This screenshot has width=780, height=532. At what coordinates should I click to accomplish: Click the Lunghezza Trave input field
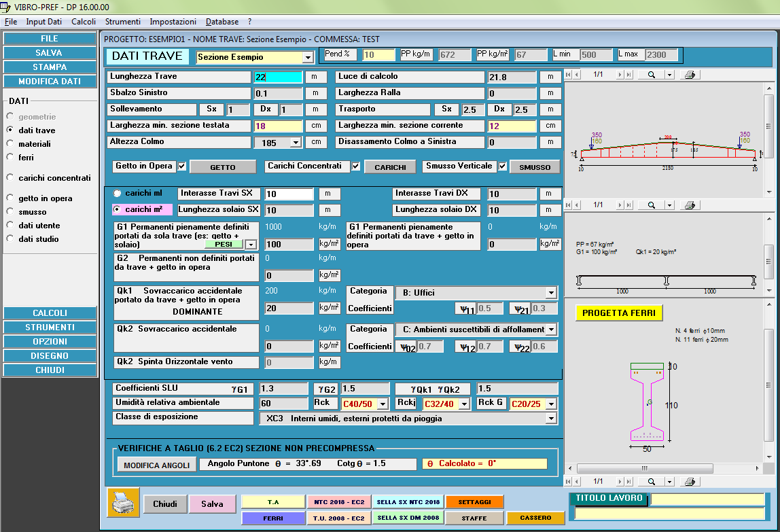[x=278, y=77]
